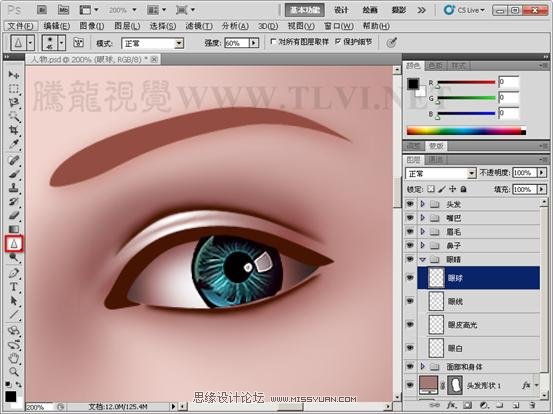
Task: Hide the 眉毛 layer group
Action: [410, 232]
